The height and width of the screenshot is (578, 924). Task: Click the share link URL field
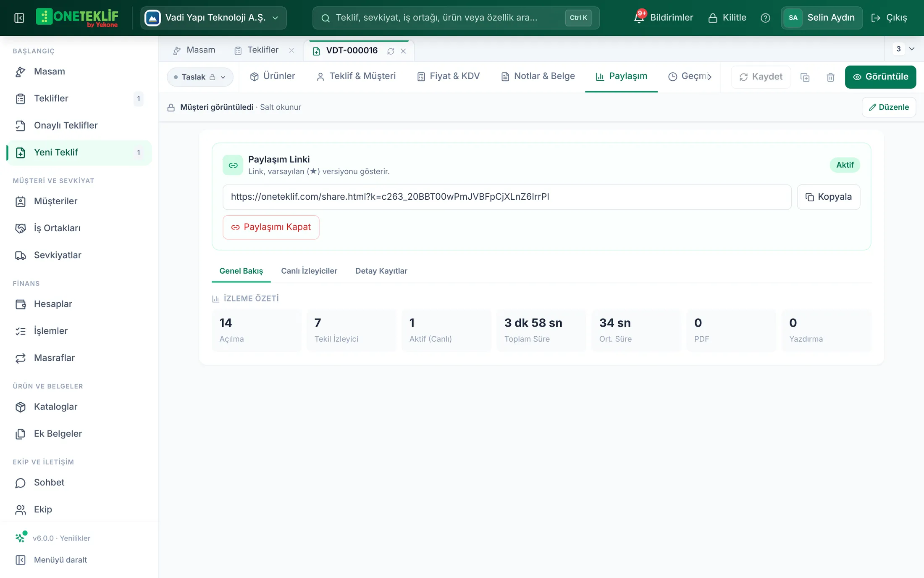[507, 197]
